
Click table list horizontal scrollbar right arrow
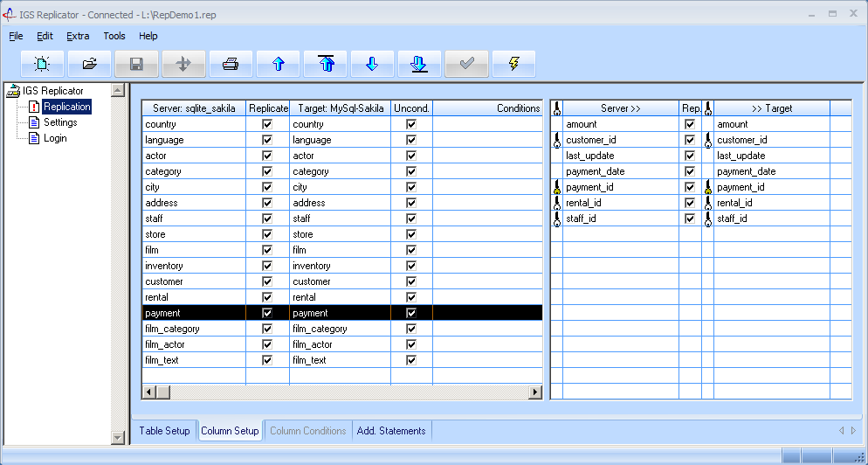point(535,392)
